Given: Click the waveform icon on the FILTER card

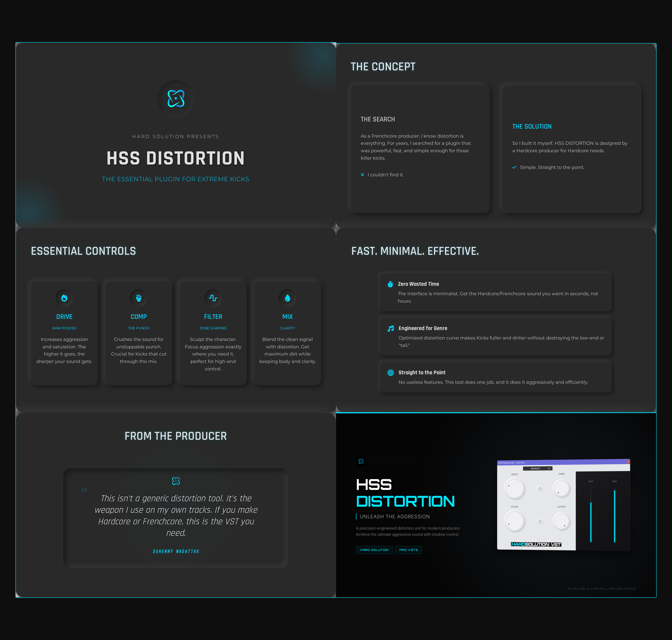Looking at the screenshot, I should [213, 298].
